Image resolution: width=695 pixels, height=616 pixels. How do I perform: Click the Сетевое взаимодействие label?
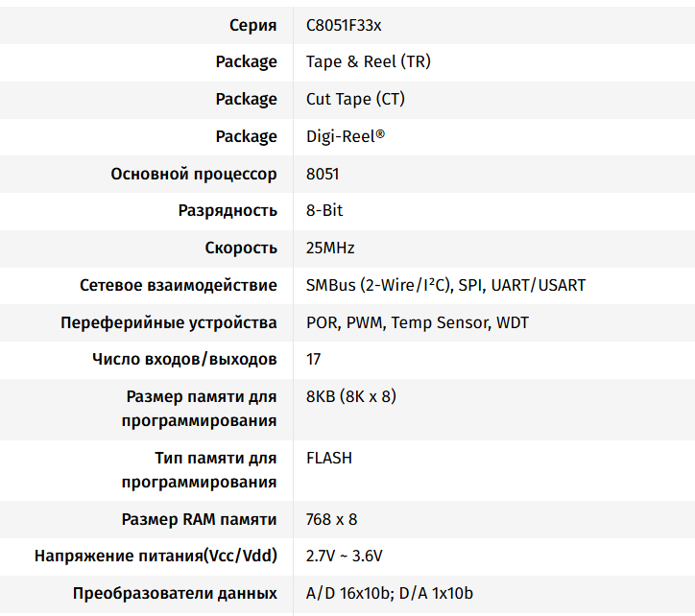(178, 286)
